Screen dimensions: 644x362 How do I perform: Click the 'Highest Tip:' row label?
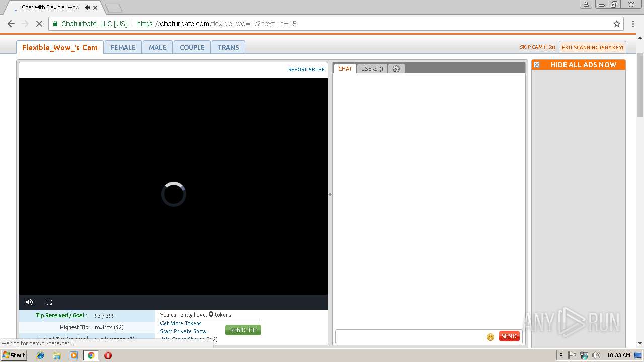tap(74, 327)
